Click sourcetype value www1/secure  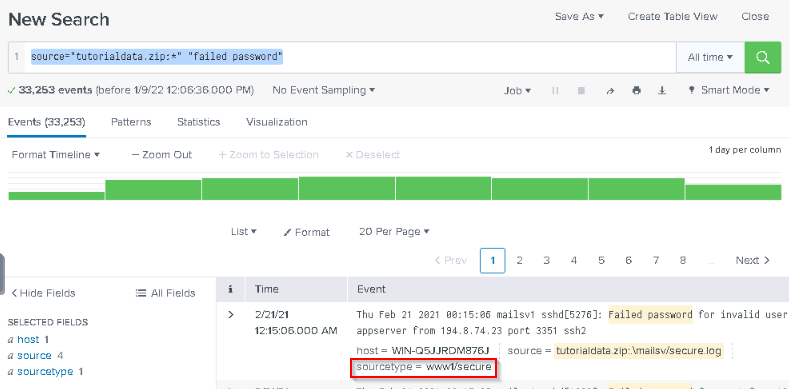[x=458, y=367]
